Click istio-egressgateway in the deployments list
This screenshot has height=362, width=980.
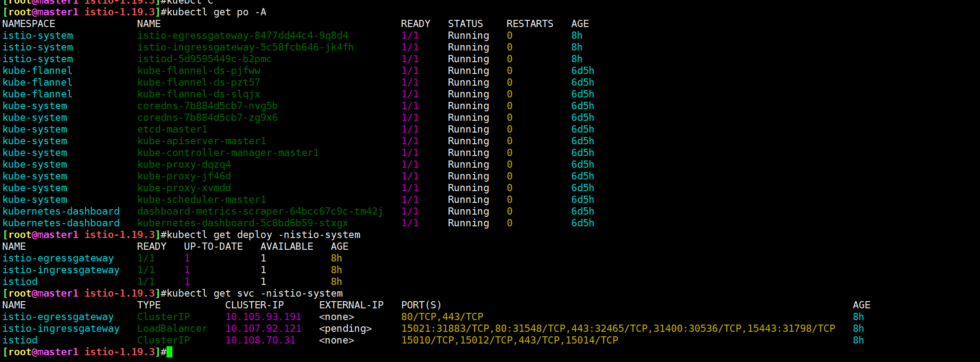coord(58,258)
